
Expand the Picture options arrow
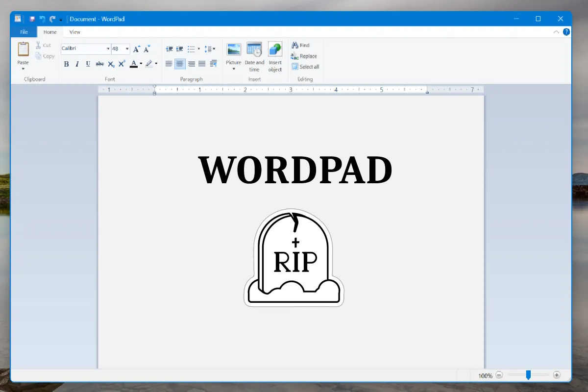[x=234, y=69]
